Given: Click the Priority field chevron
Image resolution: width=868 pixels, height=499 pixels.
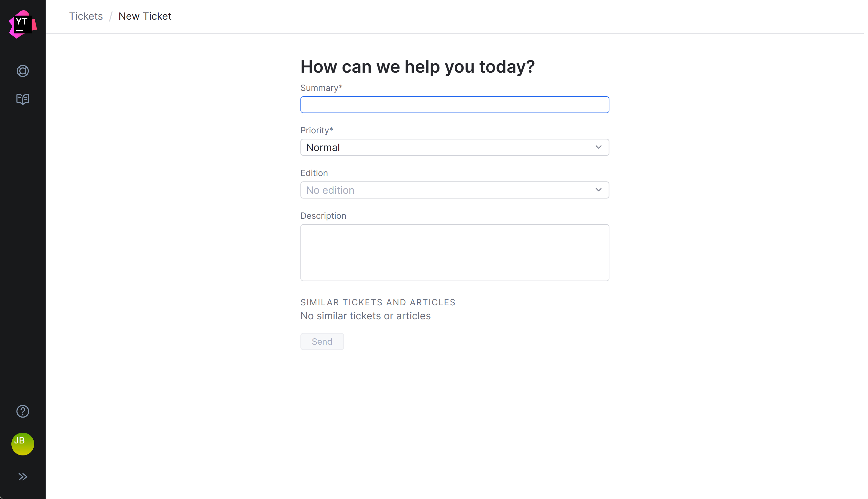Looking at the screenshot, I should [598, 147].
